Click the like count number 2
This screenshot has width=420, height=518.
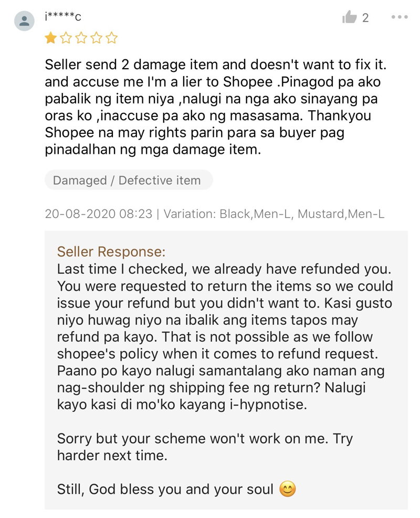(x=365, y=17)
